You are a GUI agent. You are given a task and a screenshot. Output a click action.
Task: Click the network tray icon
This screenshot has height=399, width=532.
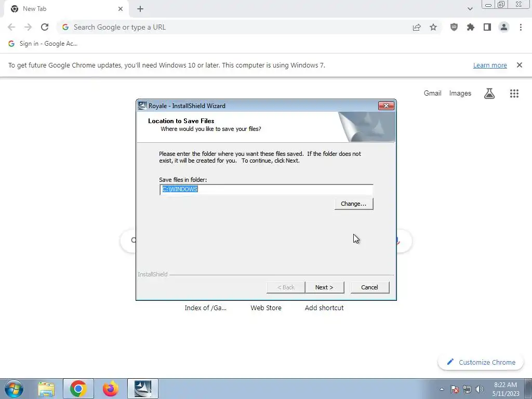click(467, 389)
